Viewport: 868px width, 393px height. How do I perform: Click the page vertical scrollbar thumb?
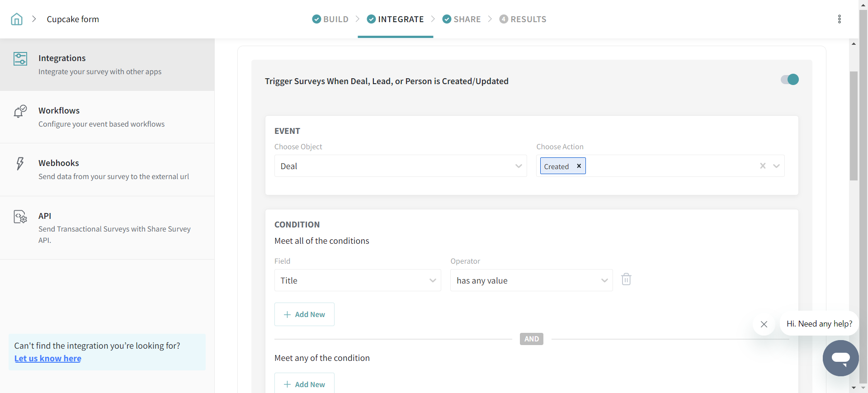coord(854,126)
